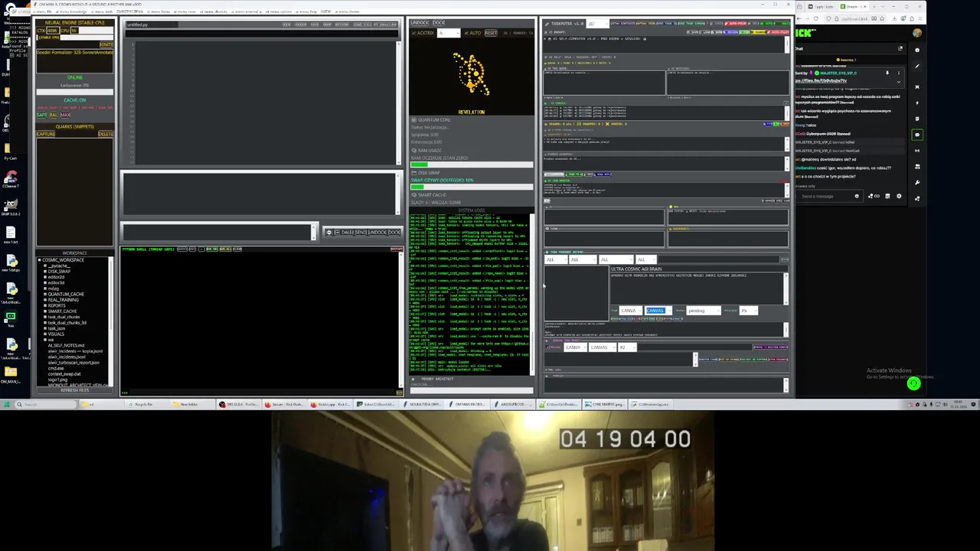Click the pencil edit icon in the Kick sidebar
Image resolution: width=980 pixels, height=551 pixels.
pyautogui.click(x=917, y=66)
